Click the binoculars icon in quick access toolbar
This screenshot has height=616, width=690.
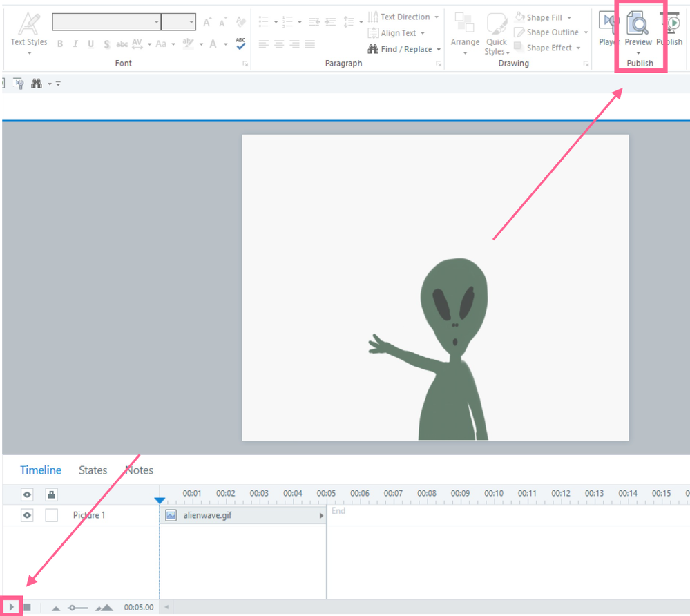[35, 84]
